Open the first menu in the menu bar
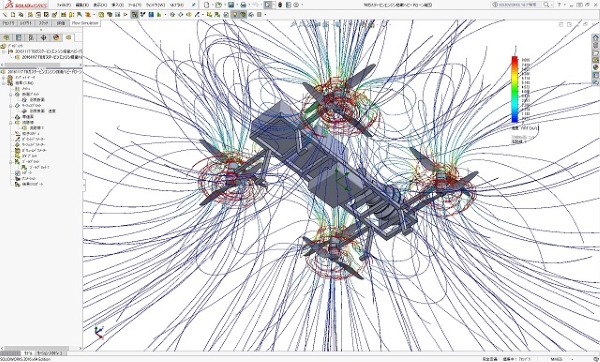Screen dimensions: 600x362 tap(64, 5)
